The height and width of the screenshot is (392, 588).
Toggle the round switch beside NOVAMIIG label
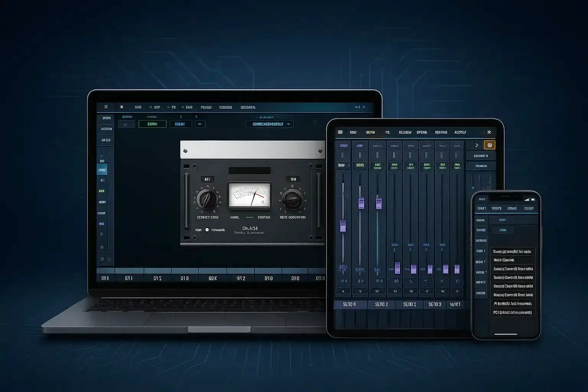(207, 230)
